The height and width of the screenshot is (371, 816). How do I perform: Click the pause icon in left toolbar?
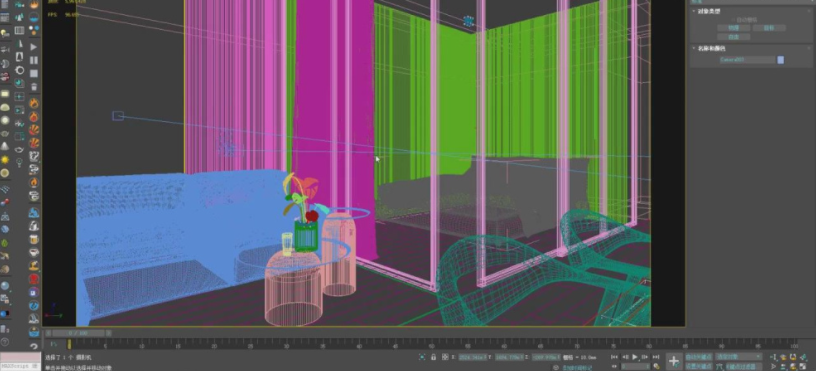point(34,60)
